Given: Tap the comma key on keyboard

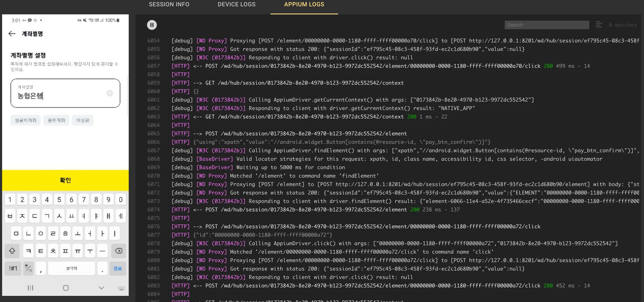Looking at the screenshot, I should (x=41, y=268).
